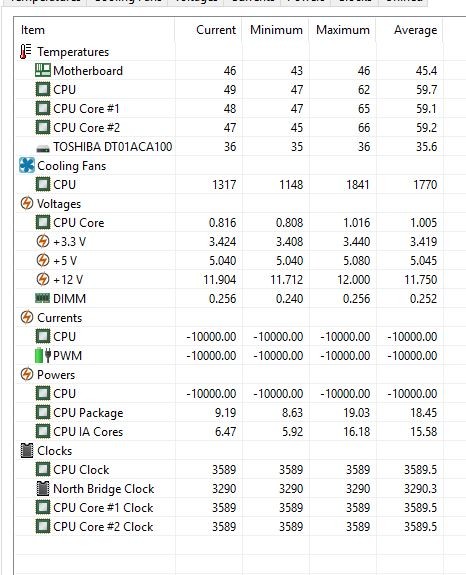Select the DIMM label
This screenshot has height=575, width=466.
point(69,299)
